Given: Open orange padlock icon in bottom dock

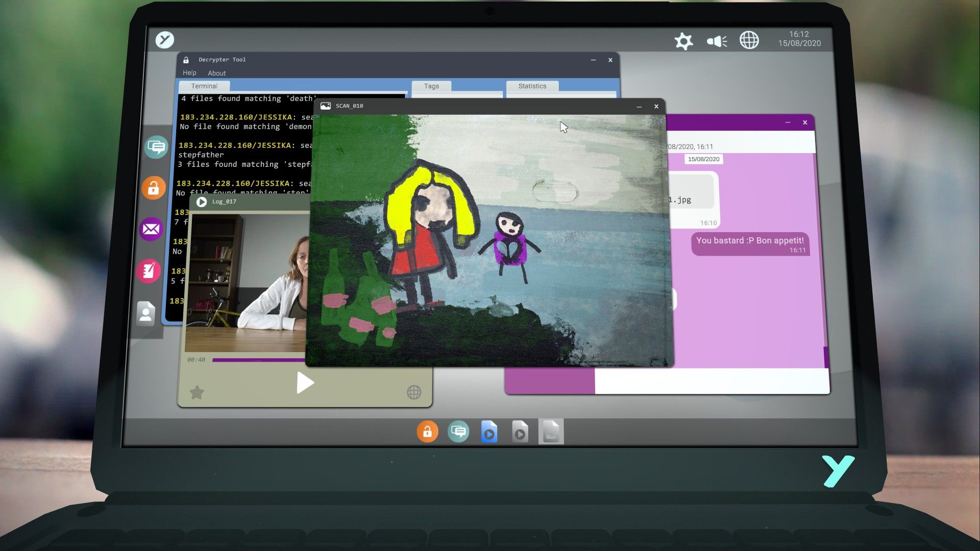Looking at the screenshot, I should click(427, 432).
